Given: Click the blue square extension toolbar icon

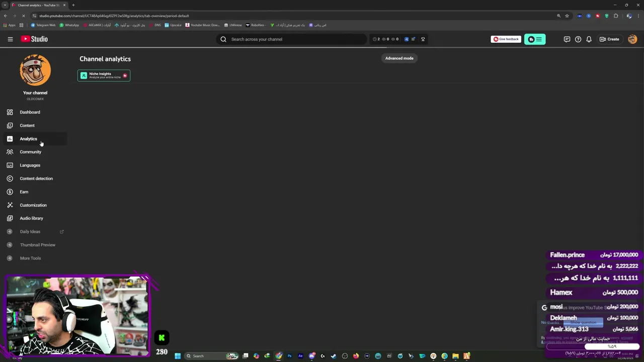Looking at the screenshot, I should coord(407,39).
